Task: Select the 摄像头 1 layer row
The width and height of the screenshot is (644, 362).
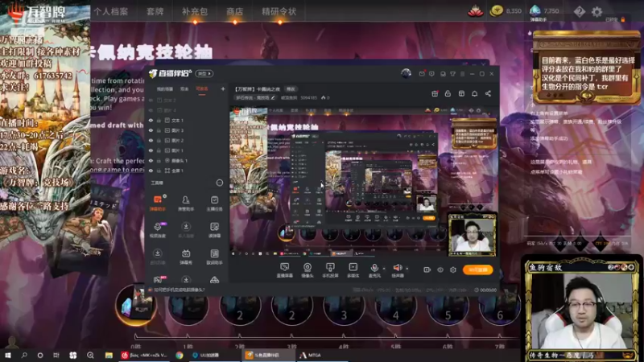Action: point(187,160)
